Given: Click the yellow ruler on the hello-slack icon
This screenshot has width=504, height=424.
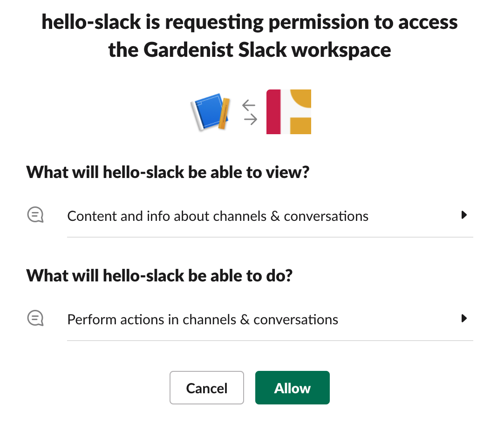Looking at the screenshot, I should click(x=224, y=114).
